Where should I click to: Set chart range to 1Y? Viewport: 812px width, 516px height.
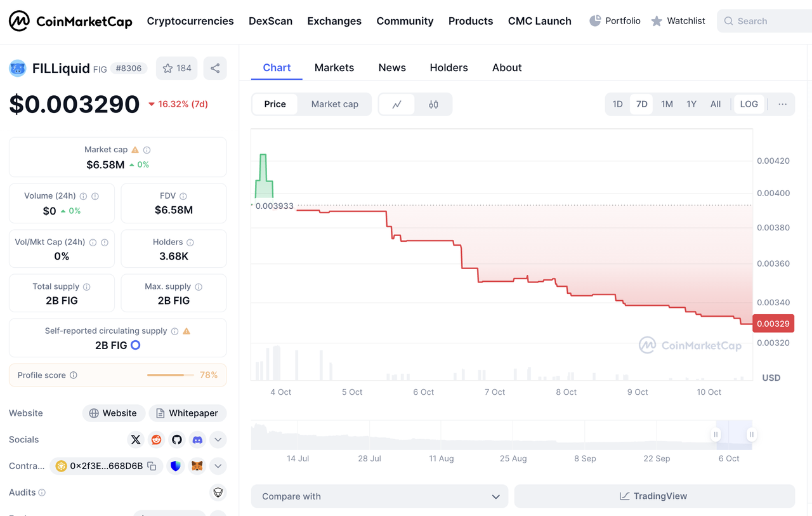pos(691,104)
